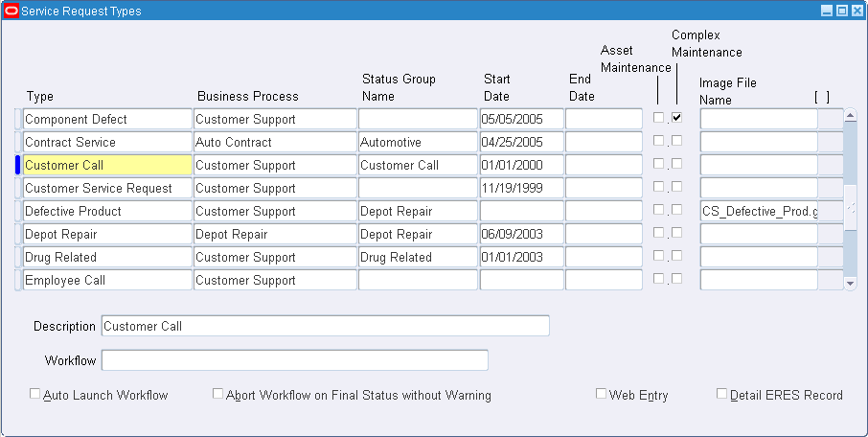Click Start Date of Drug Related
The width and height of the screenshot is (868, 437).
coord(521,257)
